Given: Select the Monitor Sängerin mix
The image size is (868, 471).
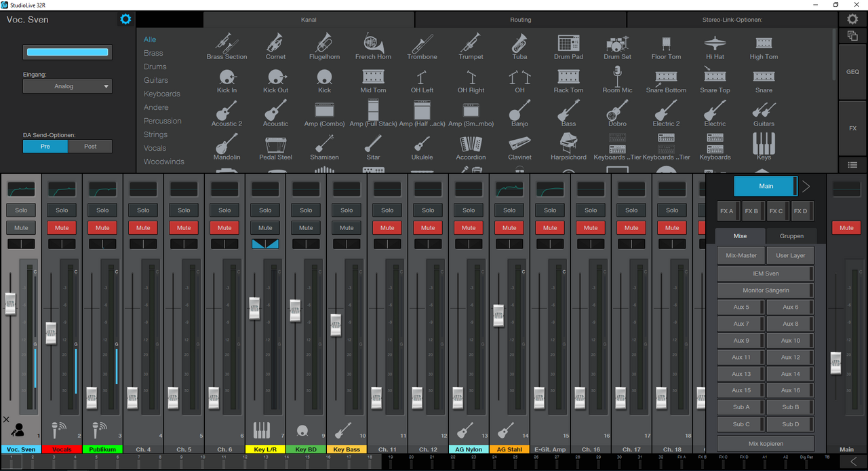Looking at the screenshot, I should [x=766, y=290].
